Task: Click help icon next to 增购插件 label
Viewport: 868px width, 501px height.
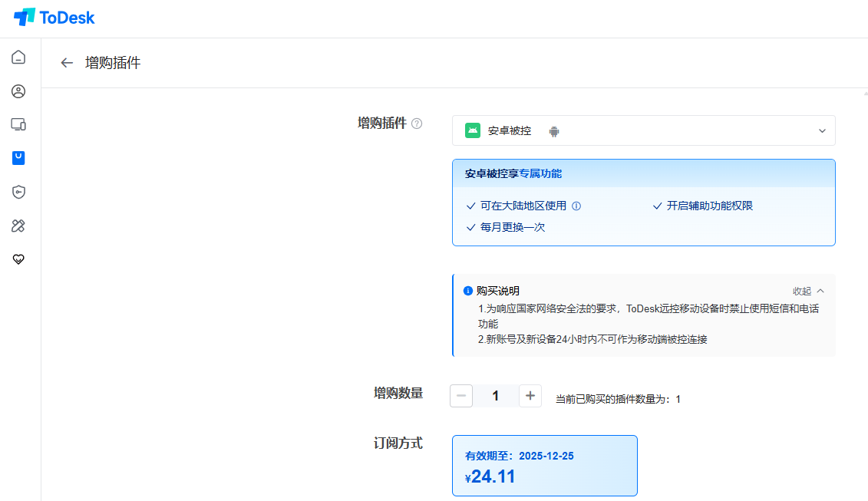Action: point(417,124)
